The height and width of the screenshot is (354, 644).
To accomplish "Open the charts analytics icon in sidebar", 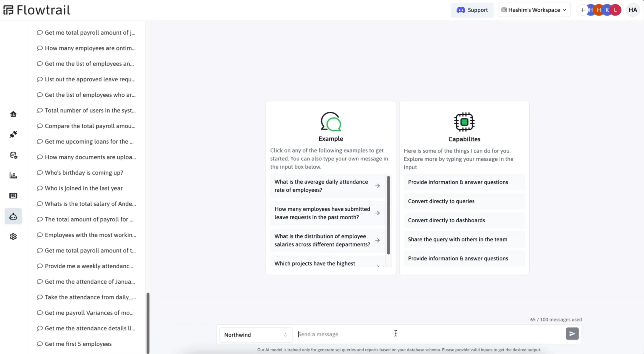I will tap(13, 175).
